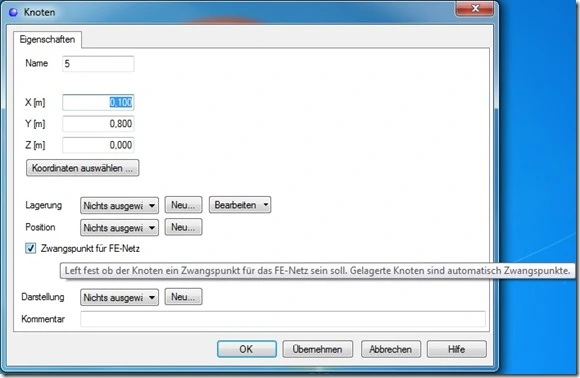580x378 pixels.
Task: Close the Knoten dialog window
Action: click(x=475, y=8)
